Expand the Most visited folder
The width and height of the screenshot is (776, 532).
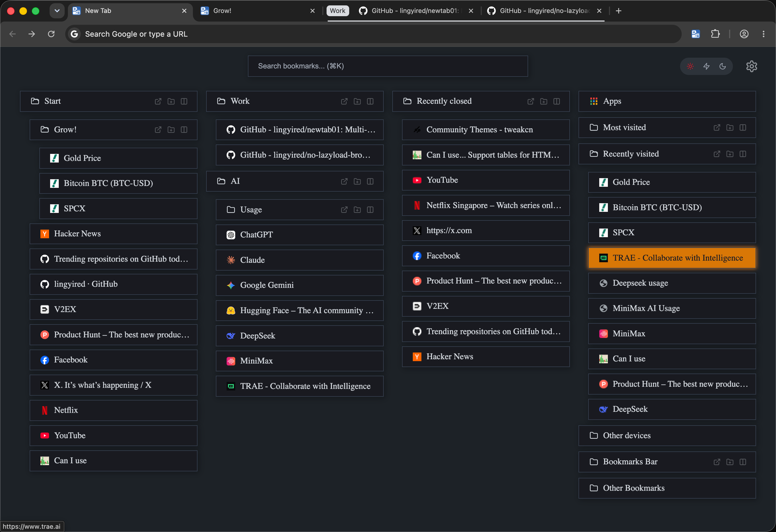(667, 127)
